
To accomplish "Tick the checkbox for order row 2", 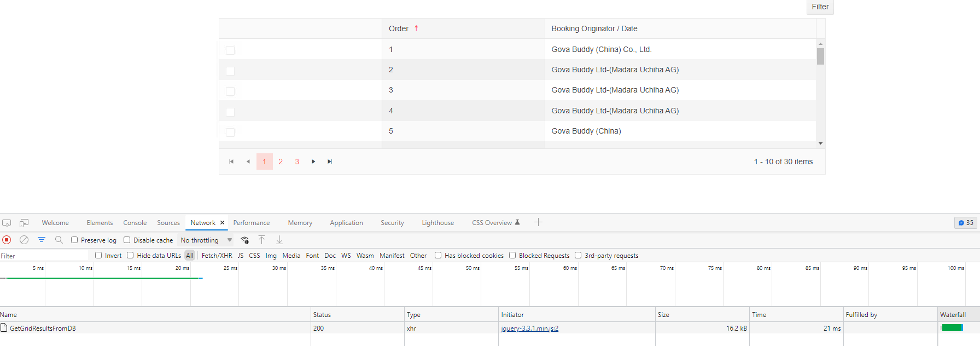I will [x=230, y=71].
